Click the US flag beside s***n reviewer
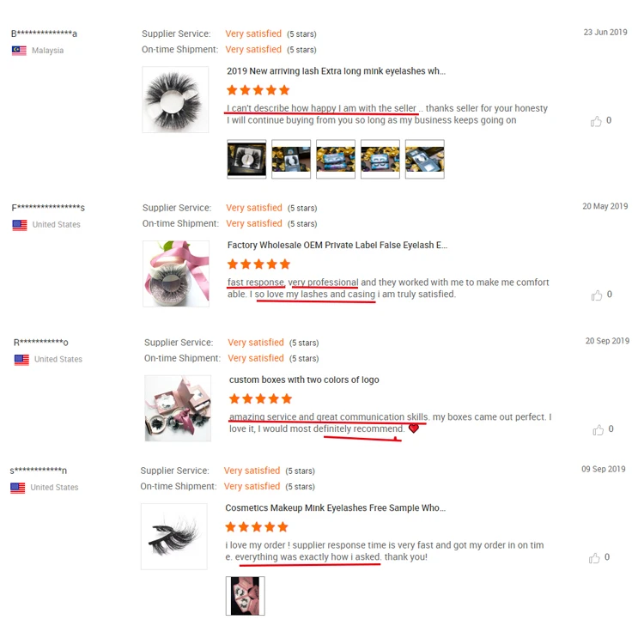The height and width of the screenshot is (644, 644). 18,488
